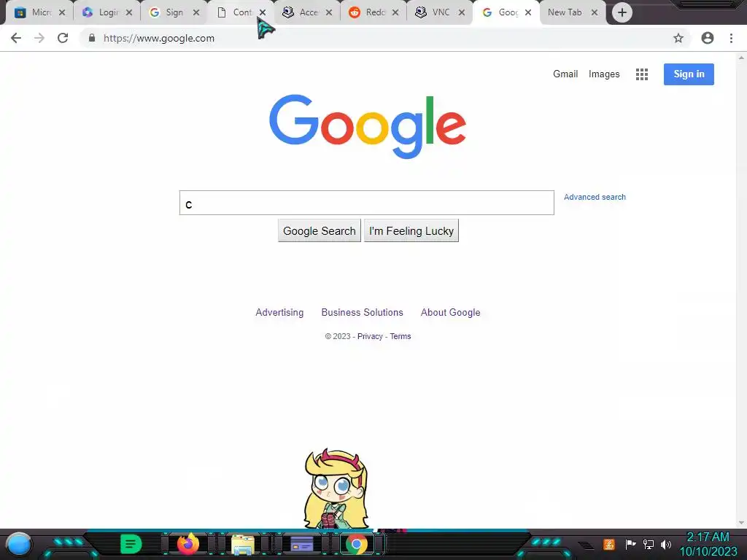
Task: Open the Chrome profile avatar icon
Action: (x=708, y=38)
